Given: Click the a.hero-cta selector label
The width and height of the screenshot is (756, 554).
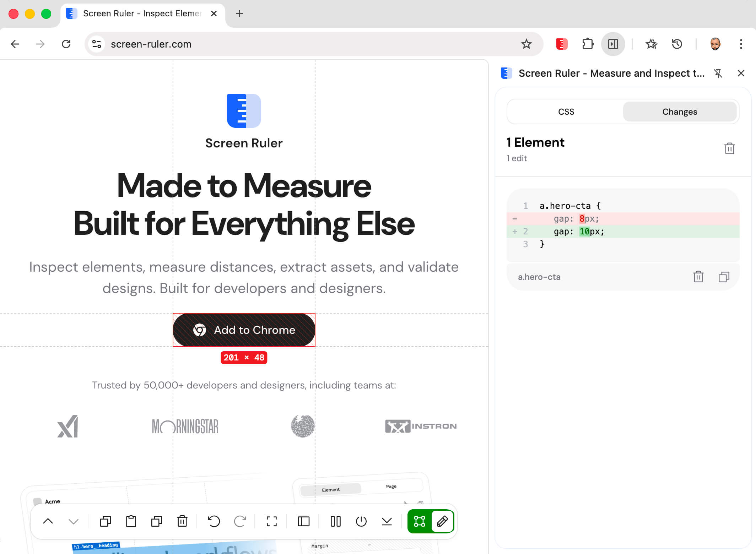Looking at the screenshot, I should point(539,277).
